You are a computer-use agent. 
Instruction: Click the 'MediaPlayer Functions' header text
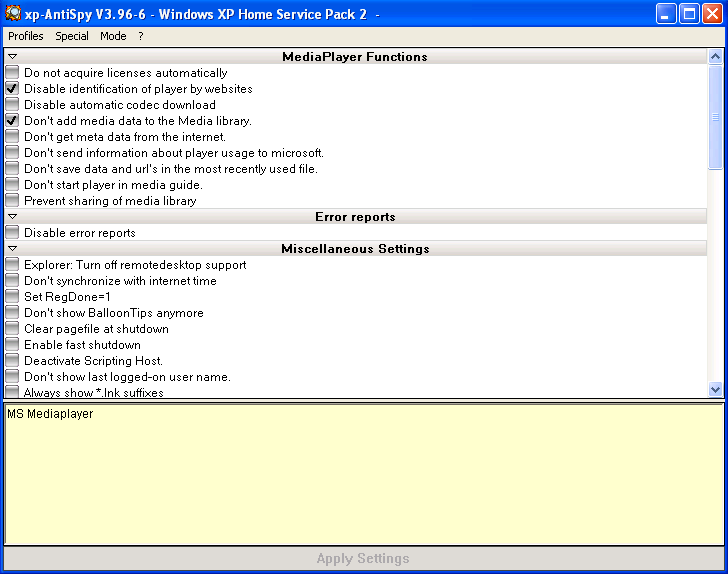tap(355, 57)
